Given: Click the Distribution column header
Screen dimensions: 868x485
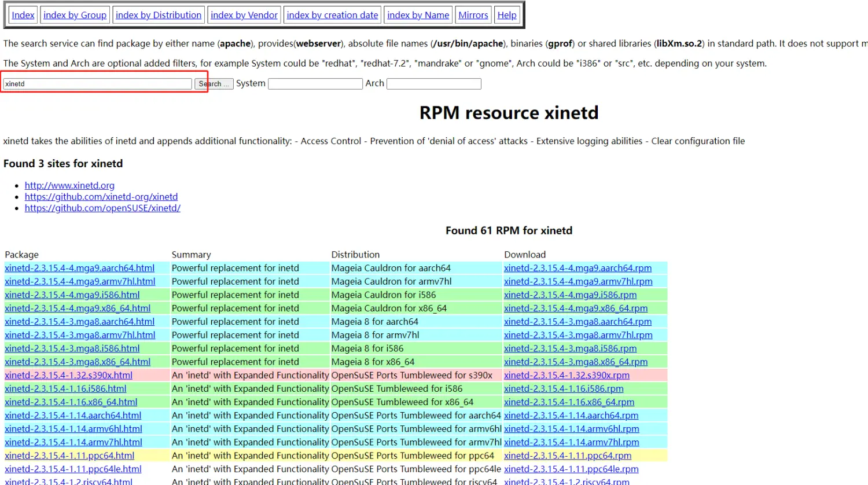Looking at the screenshot, I should [355, 255].
